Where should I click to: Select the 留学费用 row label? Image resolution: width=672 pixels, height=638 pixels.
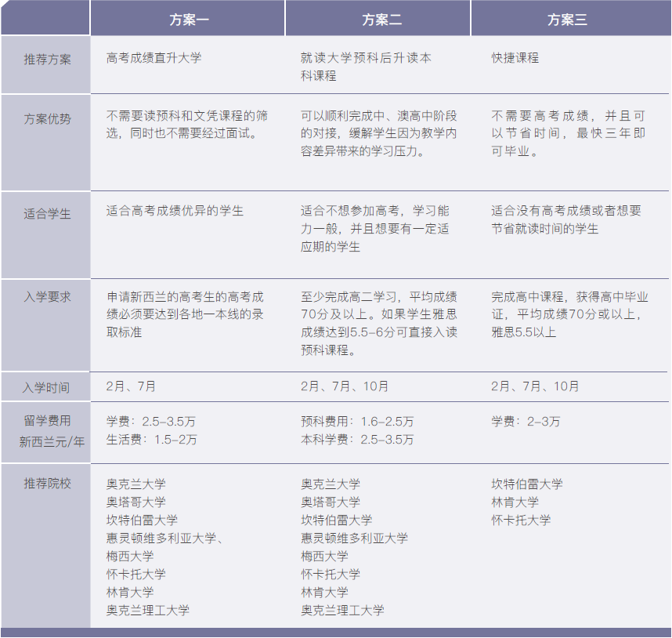point(47,421)
